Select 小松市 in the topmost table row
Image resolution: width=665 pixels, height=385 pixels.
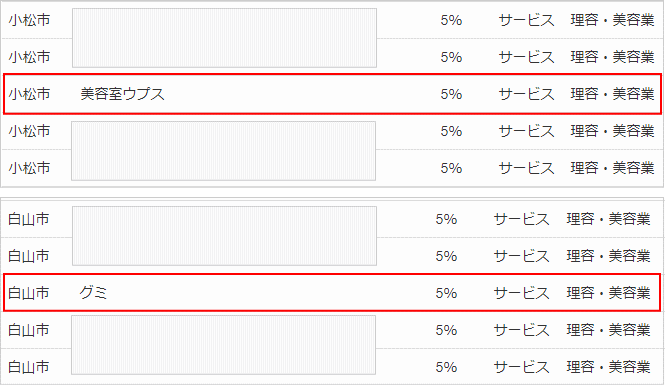pos(29,20)
